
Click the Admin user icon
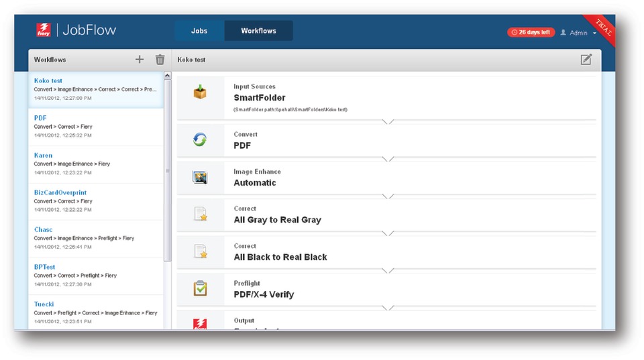point(563,32)
